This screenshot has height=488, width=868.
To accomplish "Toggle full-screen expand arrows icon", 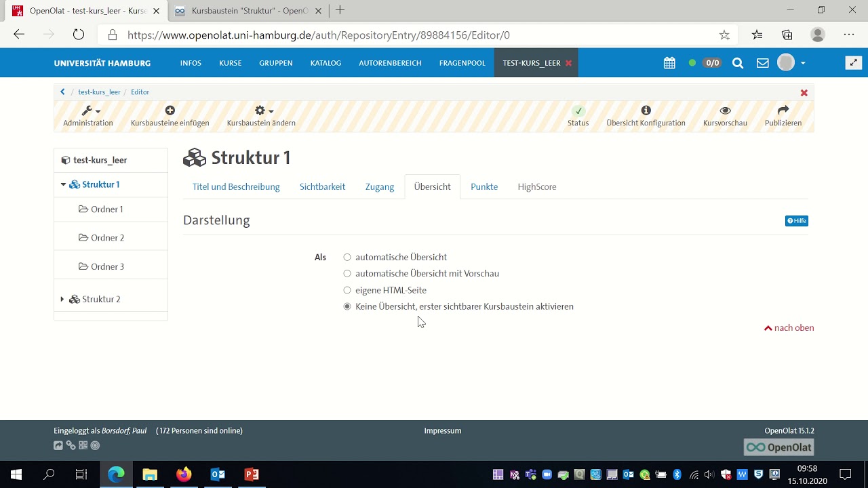I will click(854, 63).
